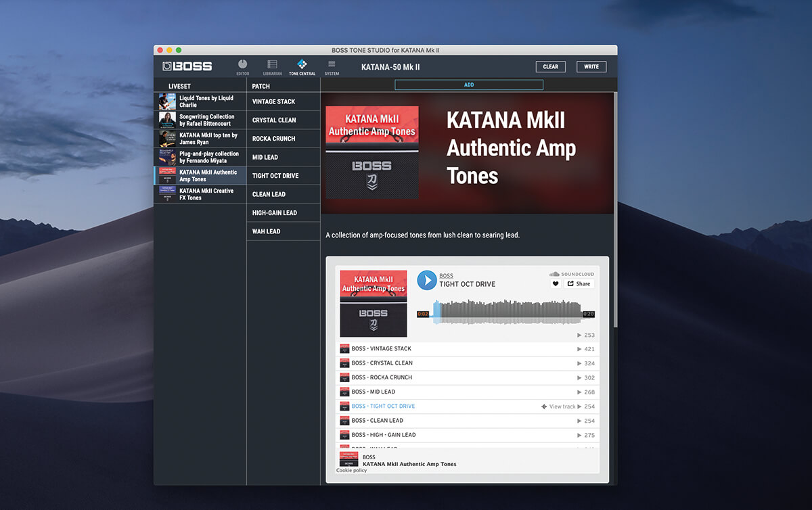The width and height of the screenshot is (812, 510).
Task: Click the SoundCloud player album artwork
Action: [x=374, y=304]
